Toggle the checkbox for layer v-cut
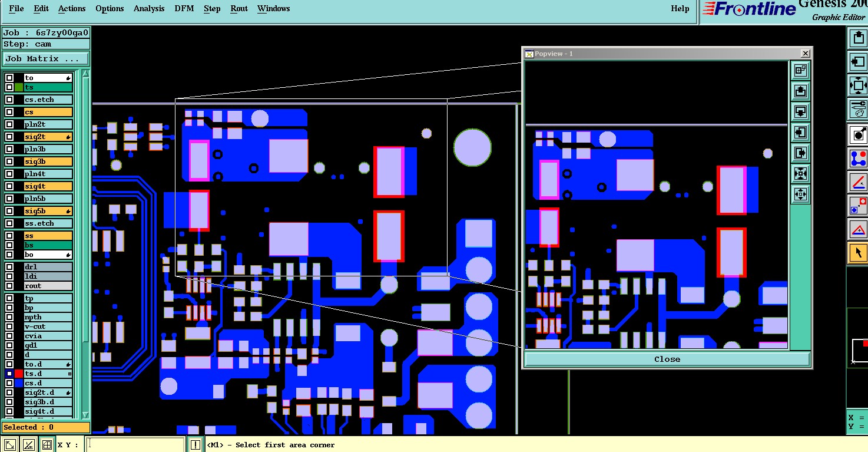The width and height of the screenshot is (868, 452). (9, 326)
